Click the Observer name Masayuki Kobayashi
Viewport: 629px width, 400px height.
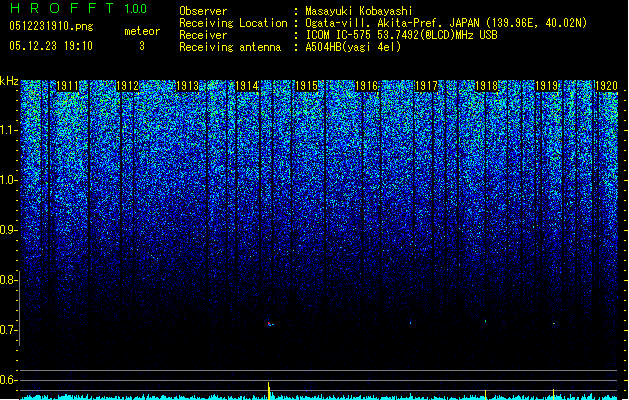coord(358,11)
